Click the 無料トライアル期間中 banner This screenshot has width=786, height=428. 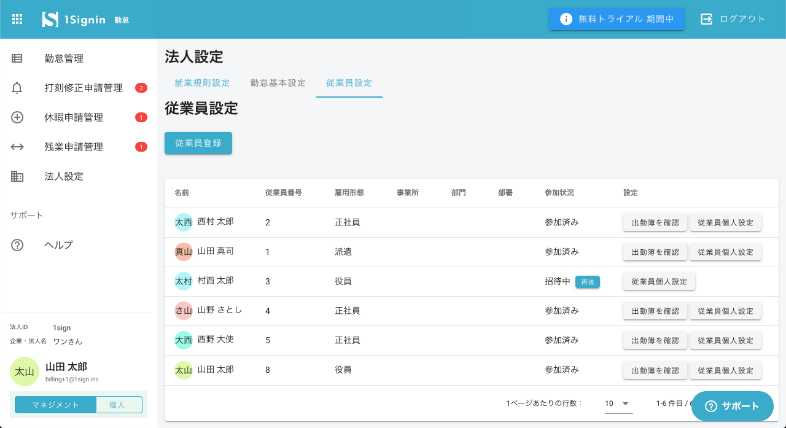616,19
